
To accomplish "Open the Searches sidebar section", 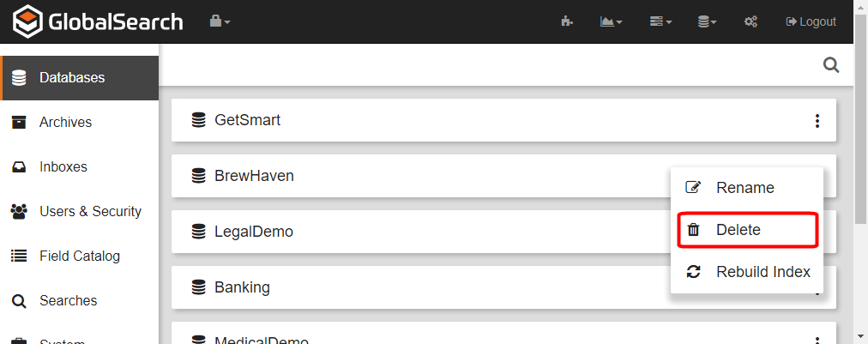I will (68, 301).
